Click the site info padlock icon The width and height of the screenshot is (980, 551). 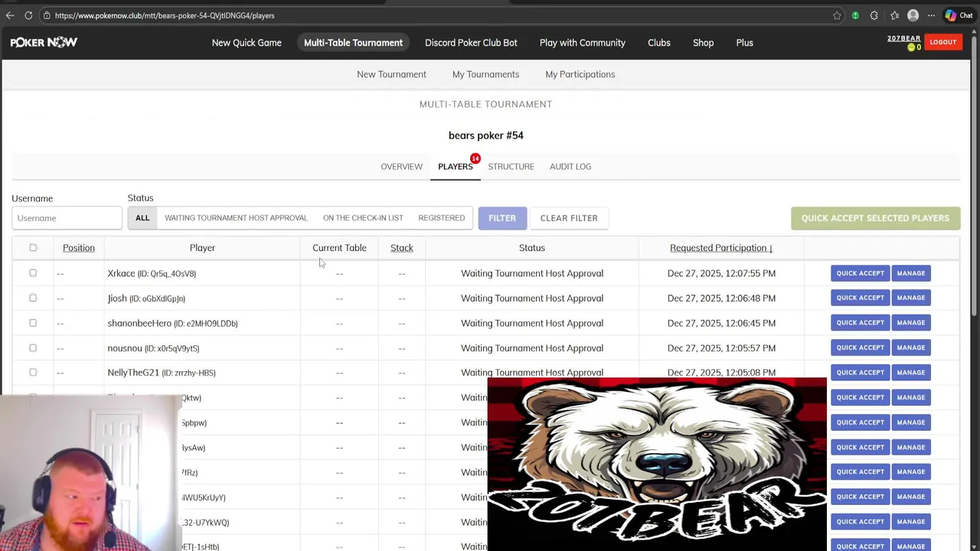47,15
